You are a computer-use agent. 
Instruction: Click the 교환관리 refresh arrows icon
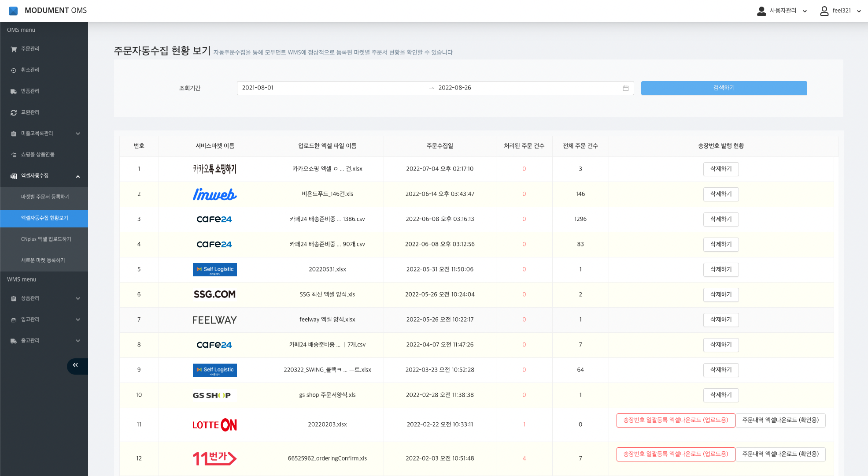pyautogui.click(x=14, y=113)
